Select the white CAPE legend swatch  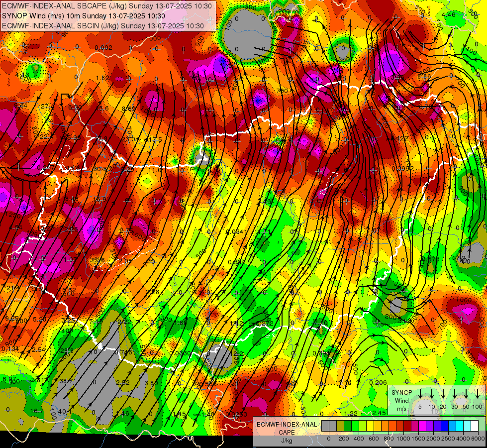[475, 426]
